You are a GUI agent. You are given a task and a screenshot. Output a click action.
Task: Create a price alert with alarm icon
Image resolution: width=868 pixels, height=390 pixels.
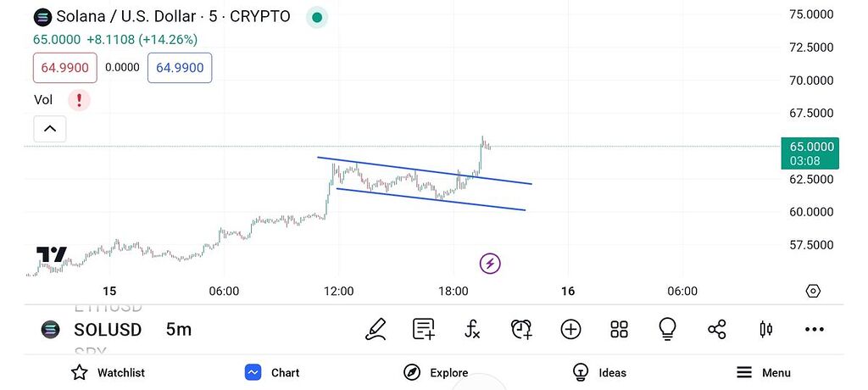521,329
